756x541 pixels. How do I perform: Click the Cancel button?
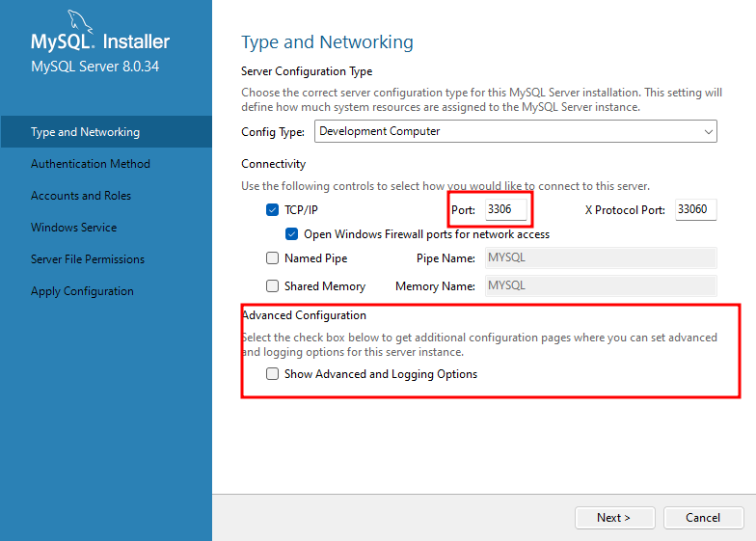coord(704,517)
